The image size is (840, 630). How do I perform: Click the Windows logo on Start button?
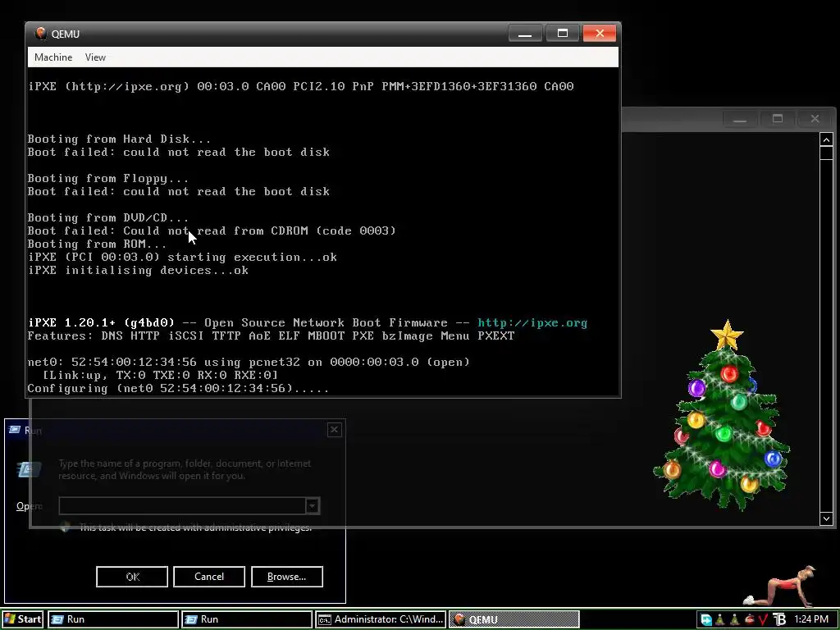[x=10, y=619]
